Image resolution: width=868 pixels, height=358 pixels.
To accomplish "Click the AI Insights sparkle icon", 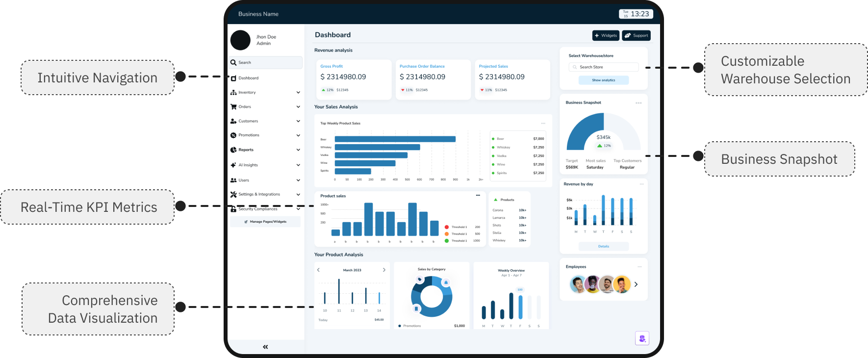I will pyautogui.click(x=233, y=165).
